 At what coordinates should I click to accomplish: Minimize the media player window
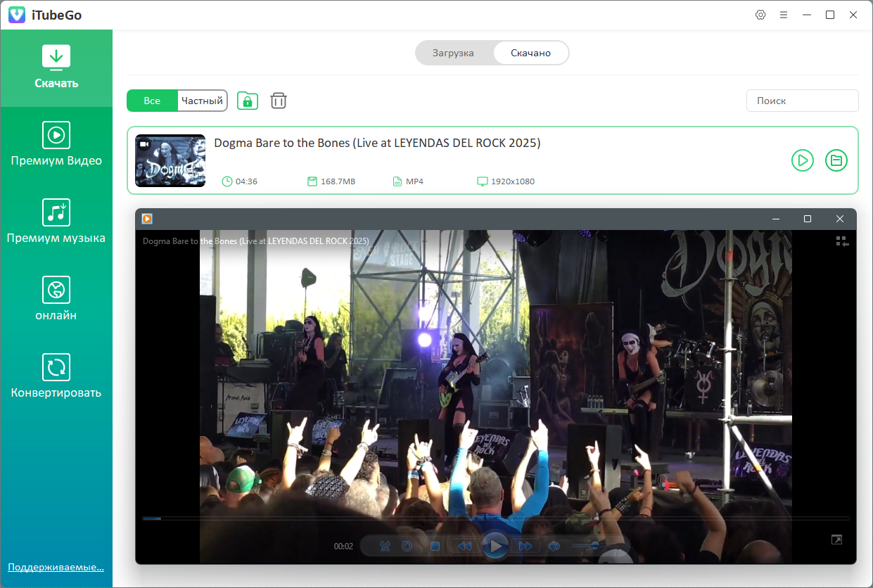(x=776, y=219)
